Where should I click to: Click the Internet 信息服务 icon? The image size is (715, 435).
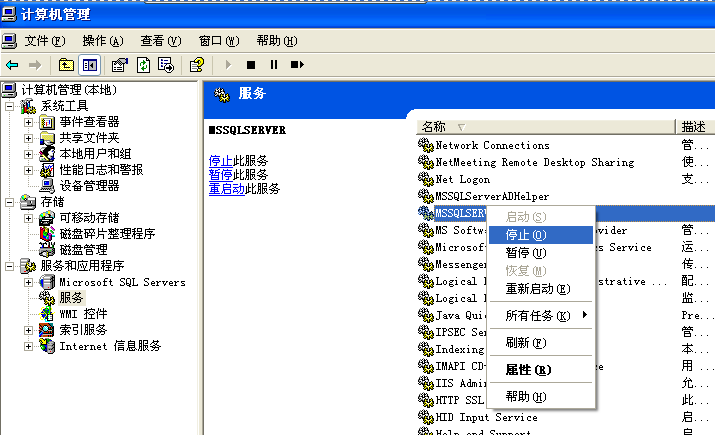click(47, 346)
